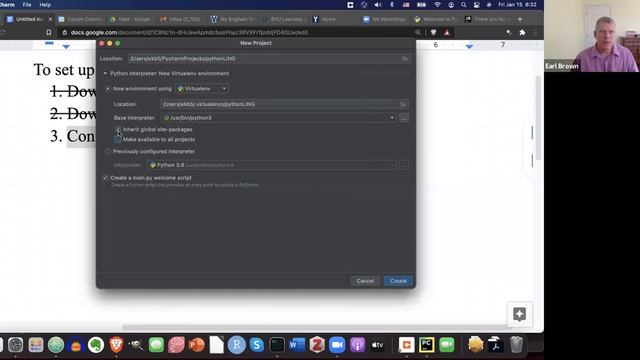Screen dimensions: 640x360
Task: Click the battery icon in menu bar
Action: pyautogui.click(x=421, y=5)
